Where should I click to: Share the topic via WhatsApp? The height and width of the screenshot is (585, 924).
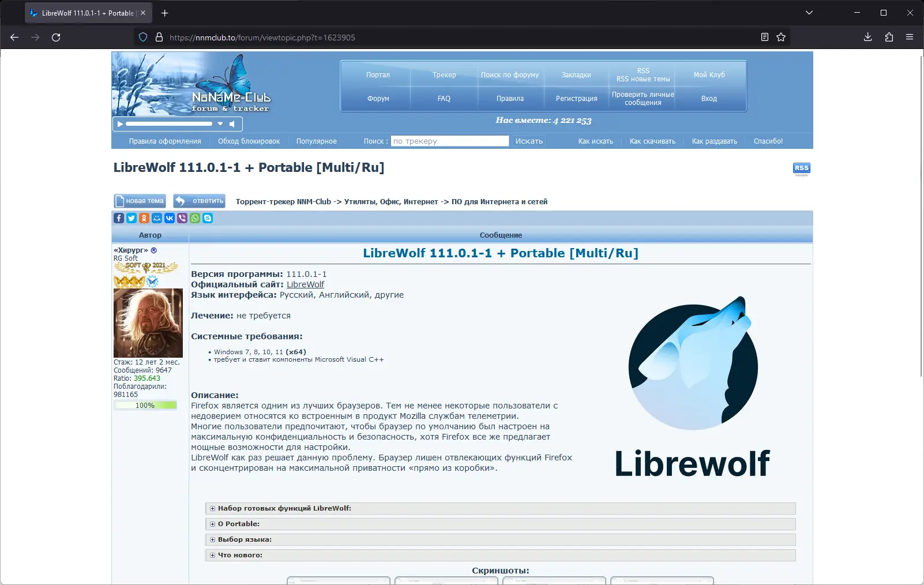pyautogui.click(x=195, y=218)
